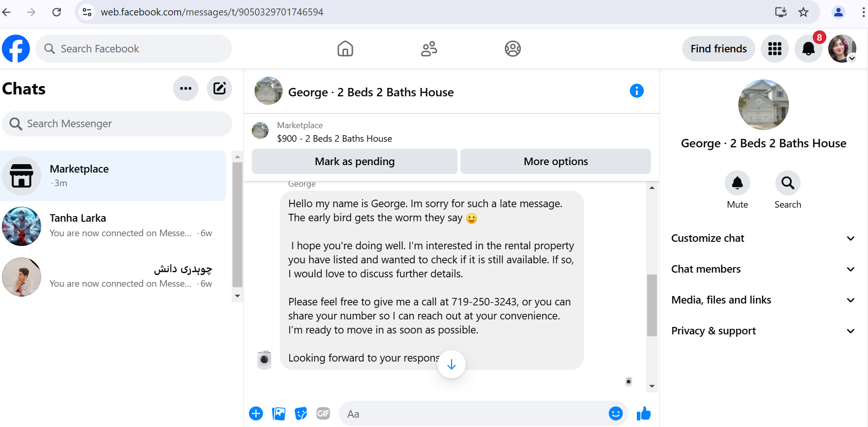Expand Privacy & support section
Screen dimensions: 868x427
763,331
